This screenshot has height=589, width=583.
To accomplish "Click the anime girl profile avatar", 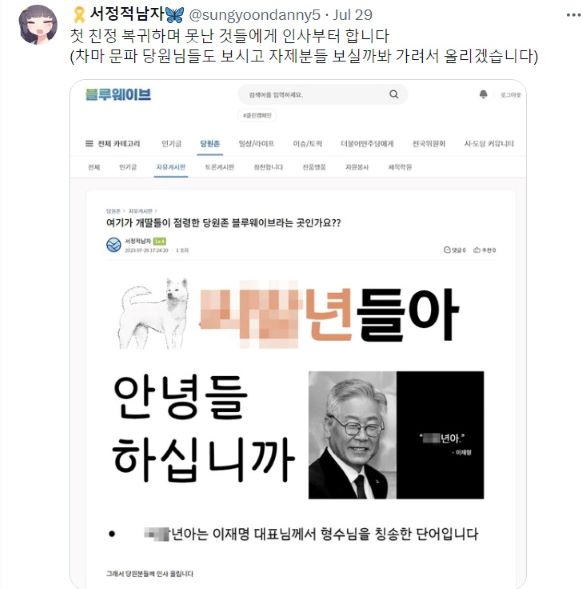I will [x=38, y=25].
